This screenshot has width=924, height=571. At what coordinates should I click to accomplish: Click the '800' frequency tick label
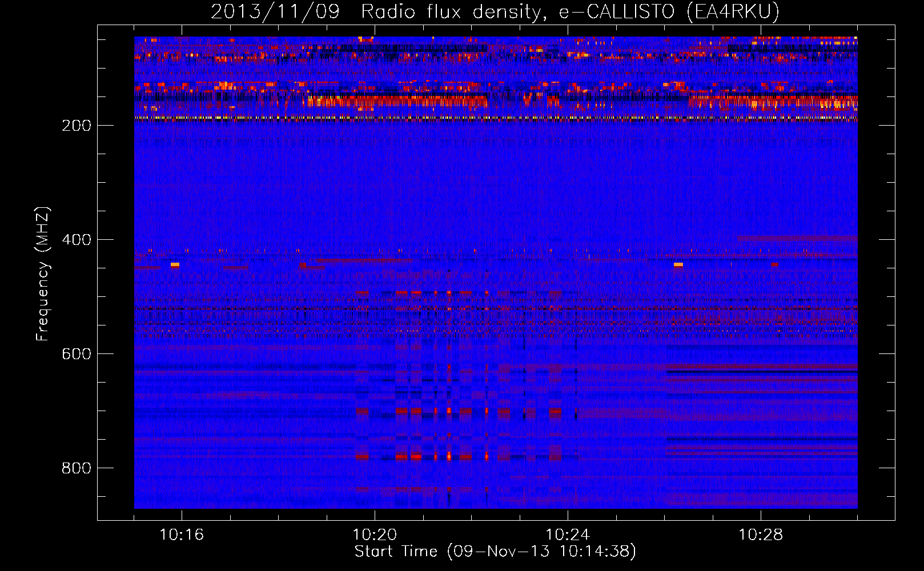coord(77,468)
